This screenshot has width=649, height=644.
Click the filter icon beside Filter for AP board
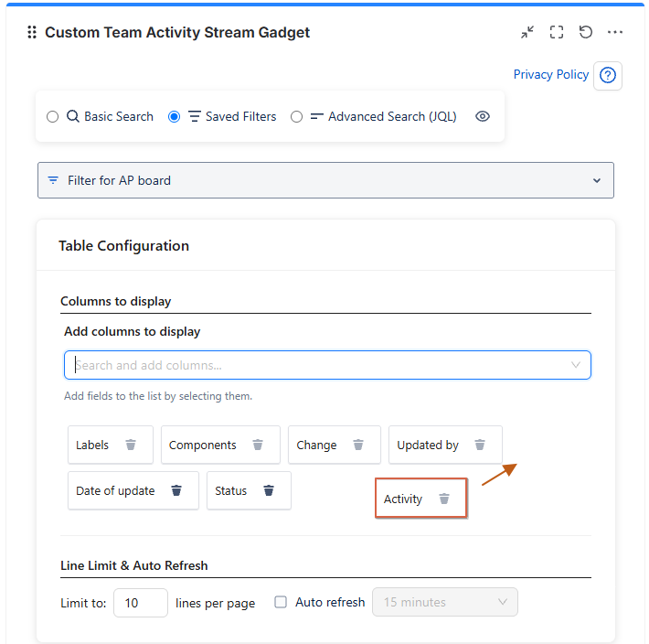pos(53,180)
